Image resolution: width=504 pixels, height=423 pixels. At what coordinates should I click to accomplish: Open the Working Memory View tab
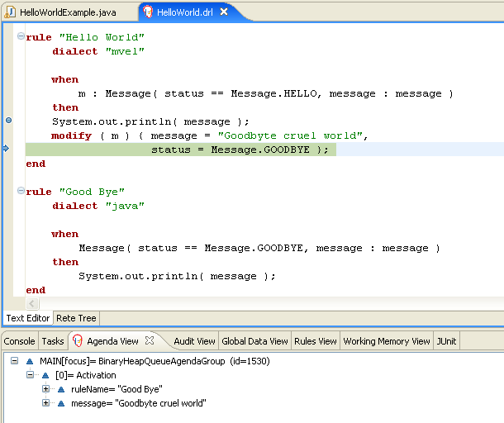[x=387, y=341]
